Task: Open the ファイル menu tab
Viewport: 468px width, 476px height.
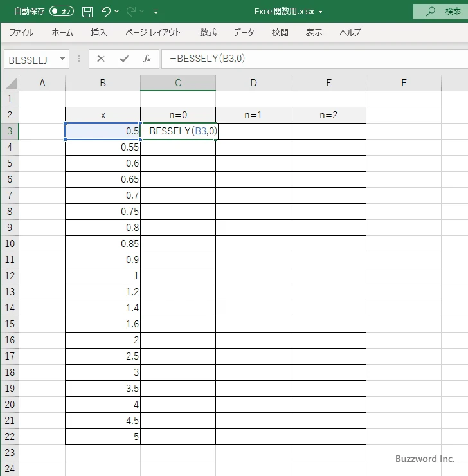Action: click(21, 32)
